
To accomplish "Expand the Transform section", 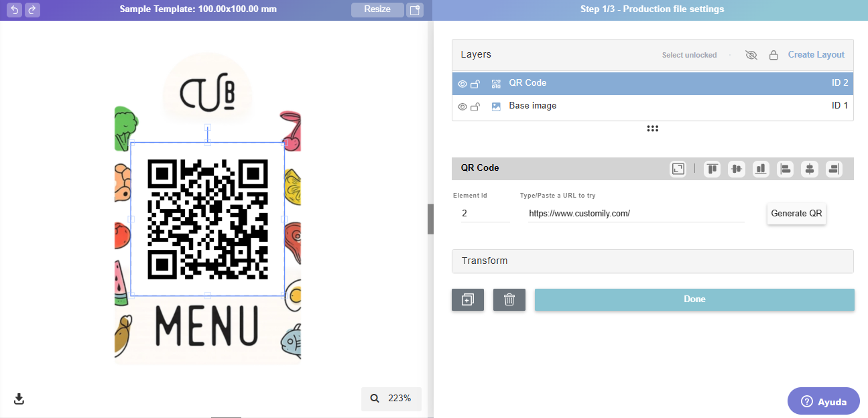I will point(653,261).
